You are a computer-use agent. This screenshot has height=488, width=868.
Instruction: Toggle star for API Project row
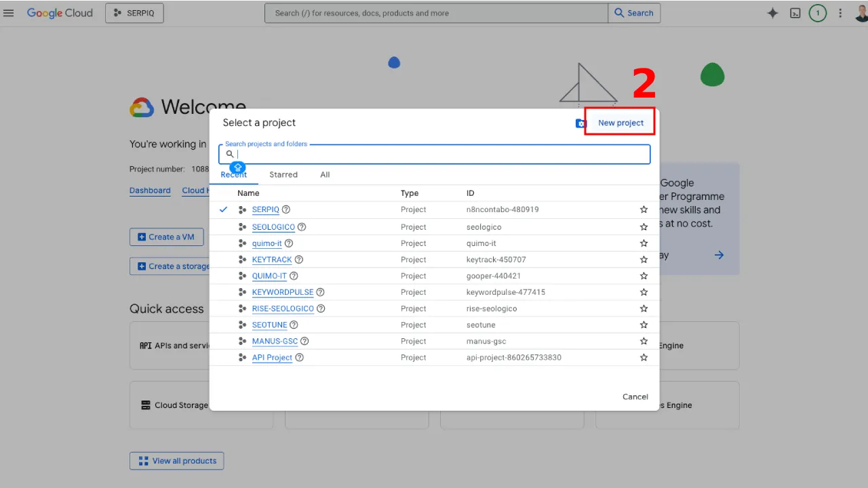coord(644,357)
